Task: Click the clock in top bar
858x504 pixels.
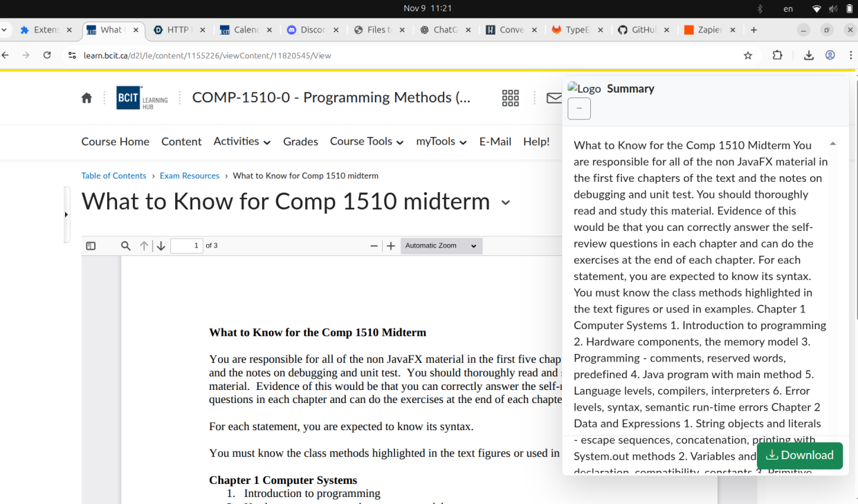Action: click(x=428, y=8)
